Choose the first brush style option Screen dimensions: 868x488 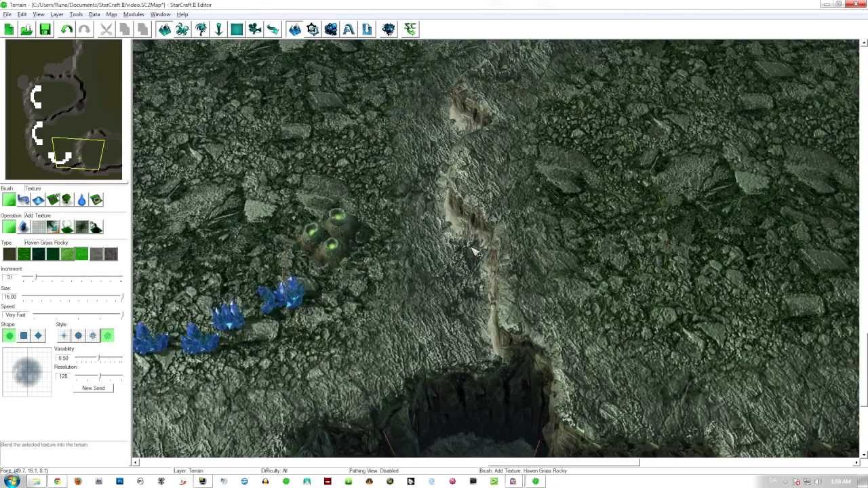[x=64, y=335]
